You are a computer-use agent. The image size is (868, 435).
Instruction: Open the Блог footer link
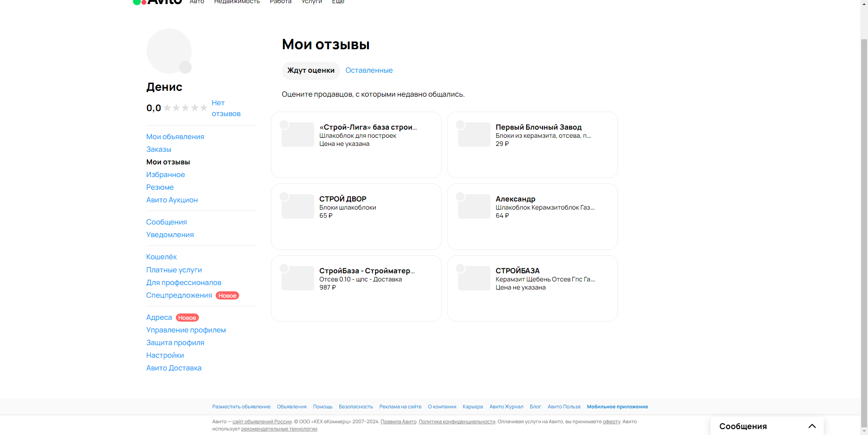coord(535,407)
